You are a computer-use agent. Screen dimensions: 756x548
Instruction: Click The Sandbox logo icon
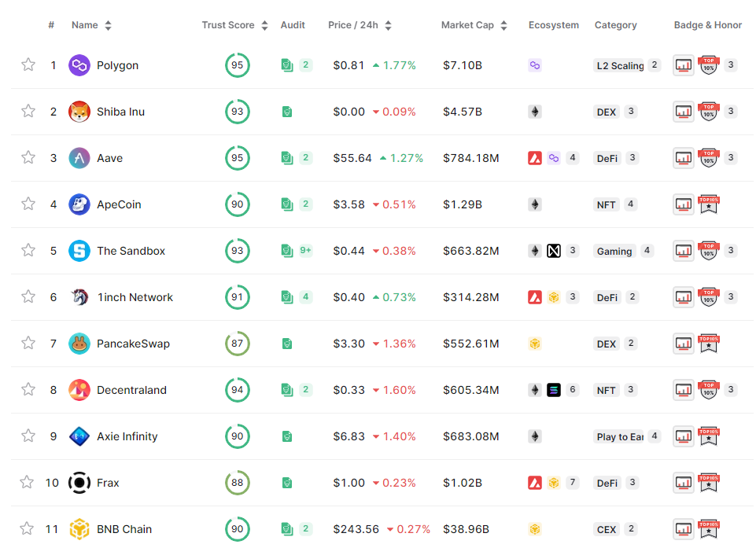tap(79, 251)
